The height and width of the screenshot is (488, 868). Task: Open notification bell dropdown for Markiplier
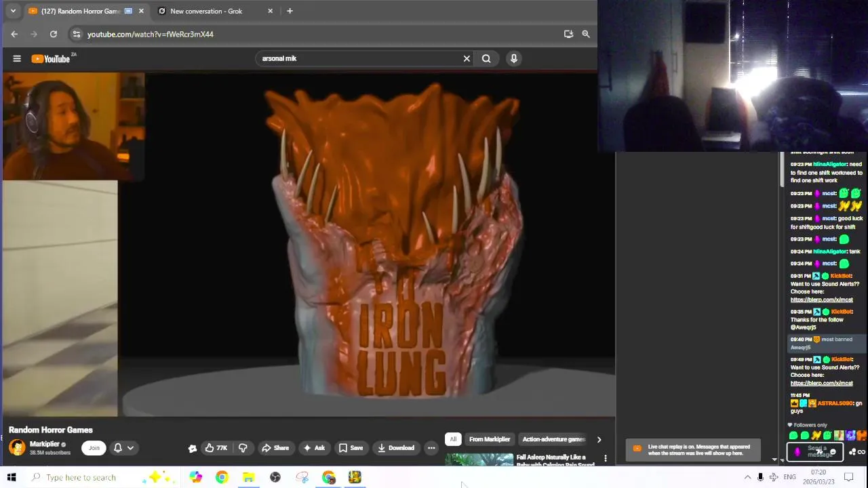[x=123, y=448]
